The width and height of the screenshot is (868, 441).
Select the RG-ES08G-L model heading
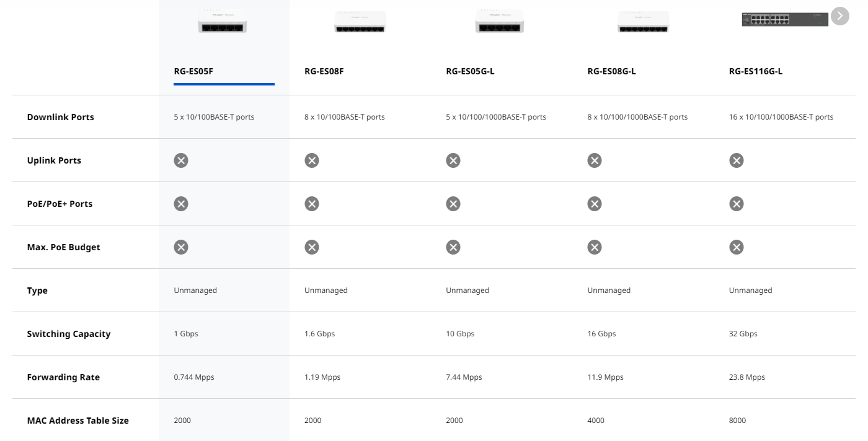[x=611, y=71]
